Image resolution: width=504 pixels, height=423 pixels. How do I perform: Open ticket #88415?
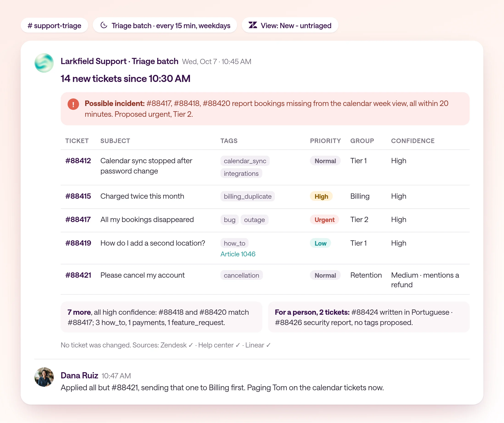coord(78,196)
